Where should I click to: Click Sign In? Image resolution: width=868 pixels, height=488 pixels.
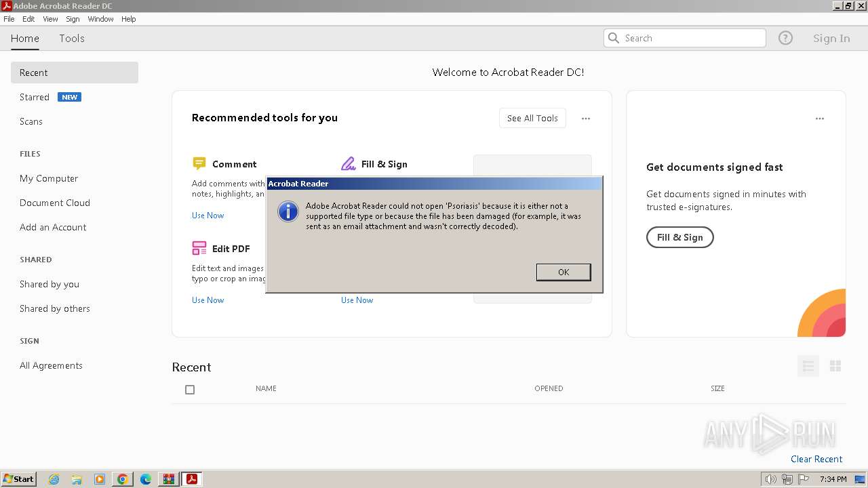click(x=831, y=38)
